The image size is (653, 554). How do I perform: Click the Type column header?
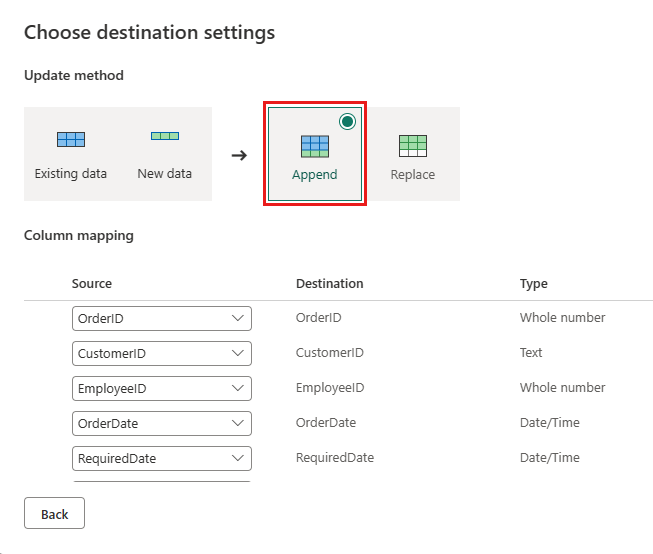click(x=534, y=284)
